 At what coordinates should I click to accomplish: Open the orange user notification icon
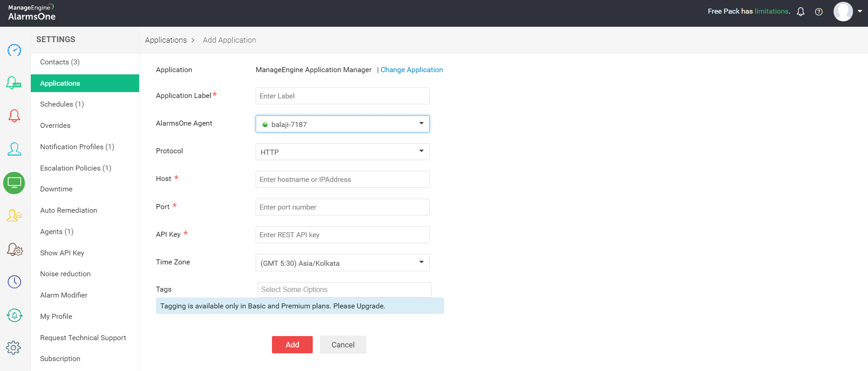(14, 215)
